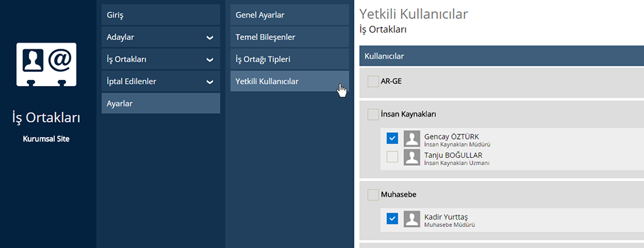Open Genel Ayarlar submenu item

[289, 15]
